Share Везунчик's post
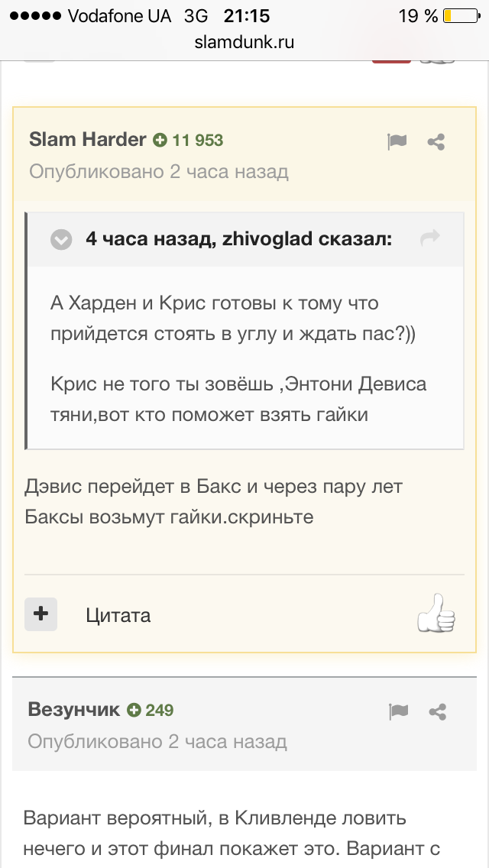Screen dimensions: 489x868 (x=438, y=712)
